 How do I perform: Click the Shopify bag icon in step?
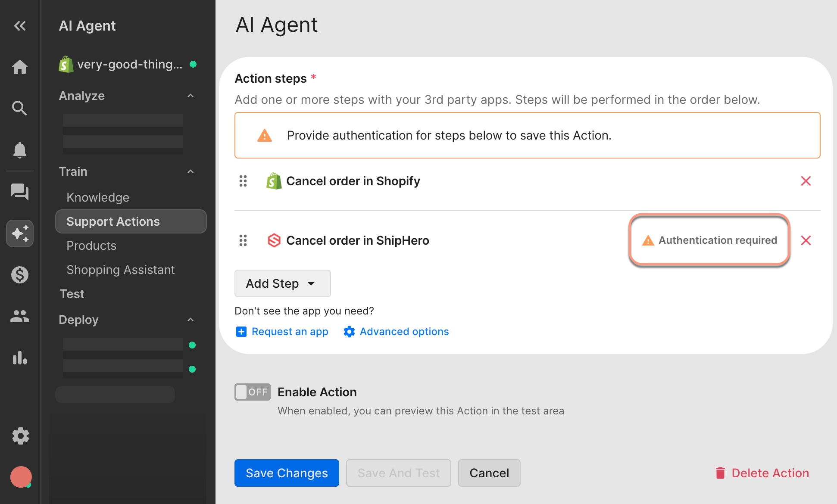(x=274, y=181)
